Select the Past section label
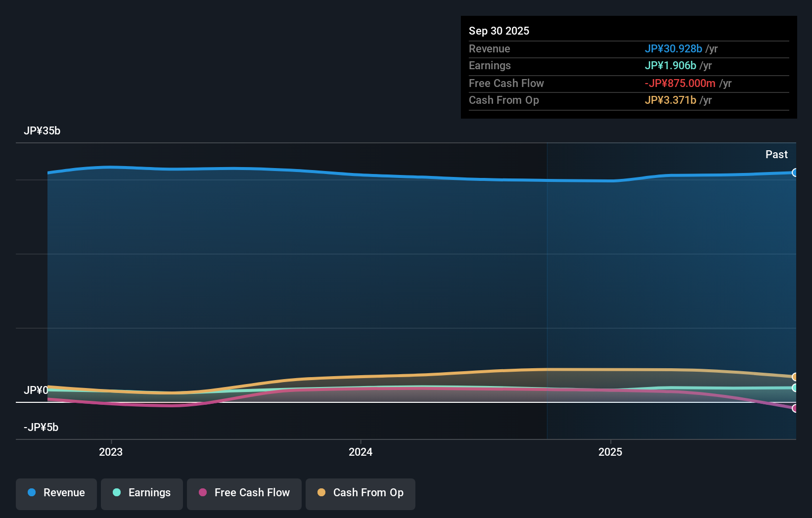812x518 pixels. pos(777,154)
